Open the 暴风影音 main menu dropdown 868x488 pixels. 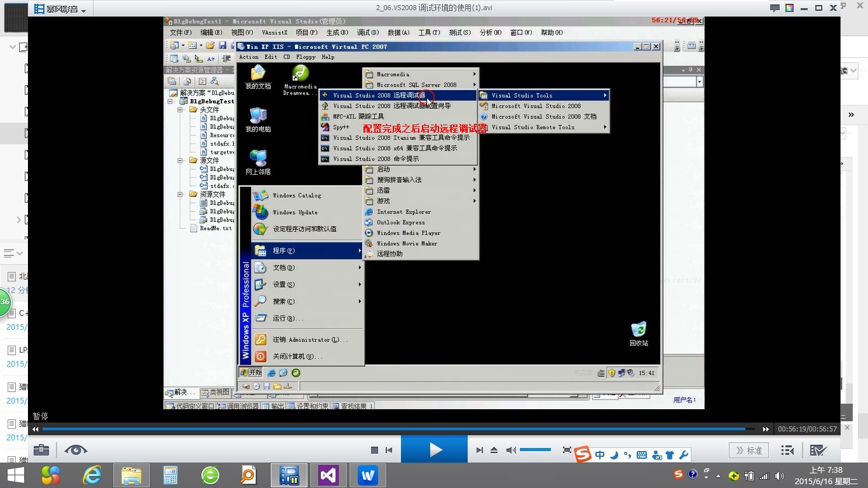[60, 10]
